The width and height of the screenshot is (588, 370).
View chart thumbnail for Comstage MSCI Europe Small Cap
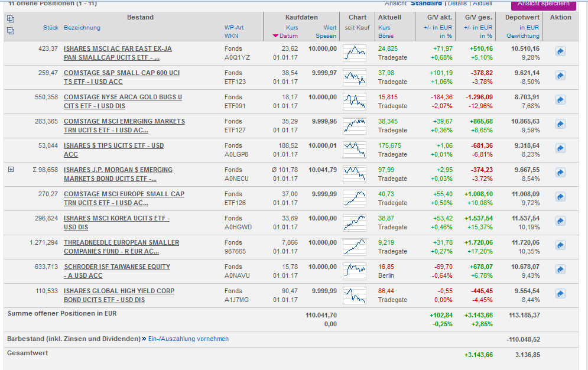tap(355, 197)
